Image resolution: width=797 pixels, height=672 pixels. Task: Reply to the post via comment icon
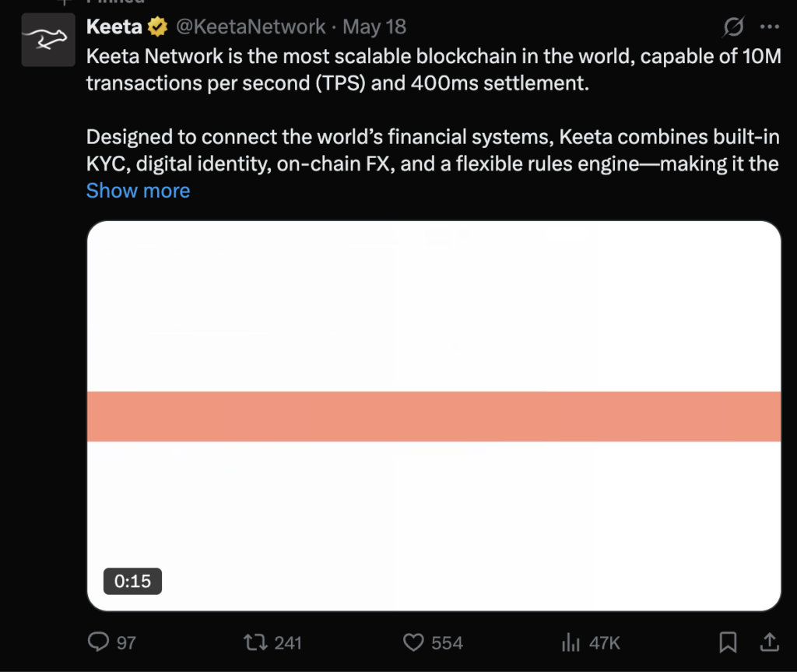point(98,642)
